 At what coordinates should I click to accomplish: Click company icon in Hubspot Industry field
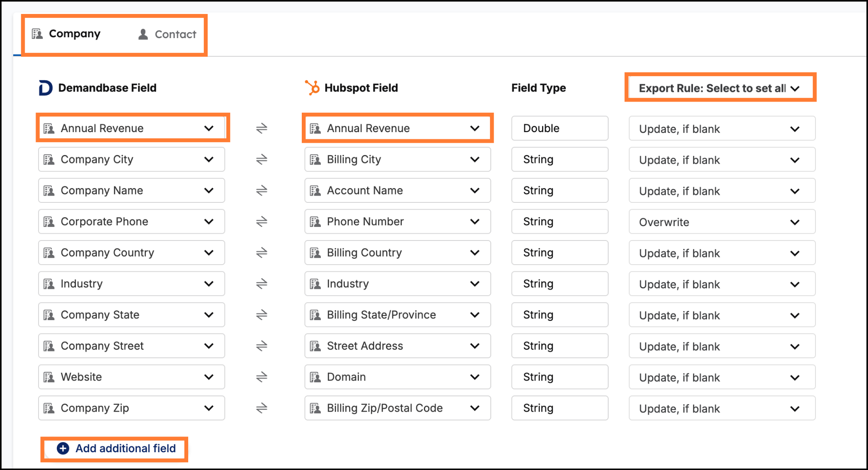pyautogui.click(x=315, y=284)
